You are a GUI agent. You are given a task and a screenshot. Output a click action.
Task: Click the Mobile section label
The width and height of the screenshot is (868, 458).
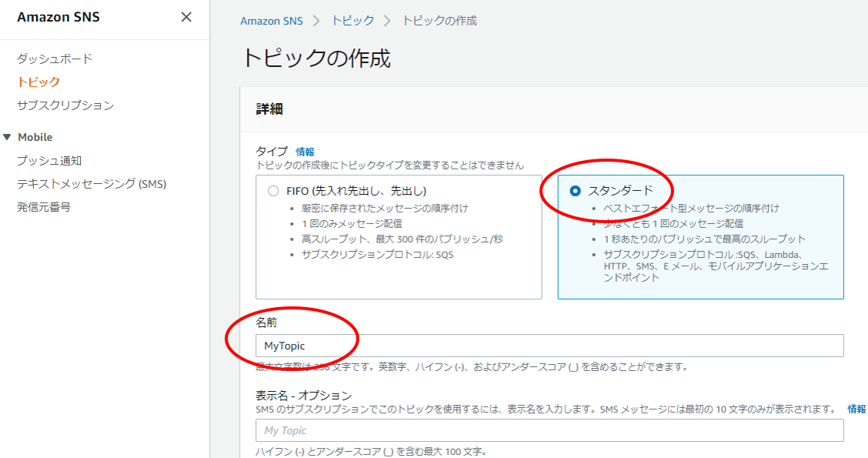pyautogui.click(x=35, y=137)
